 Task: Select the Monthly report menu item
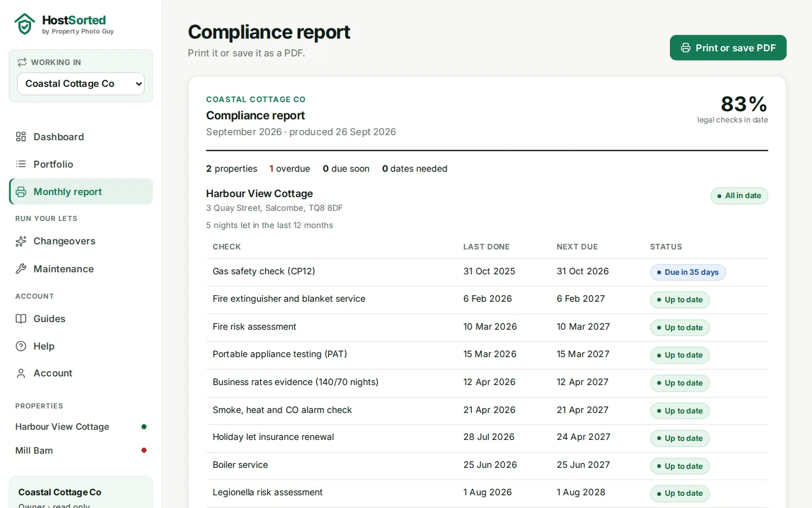pyautogui.click(x=81, y=192)
